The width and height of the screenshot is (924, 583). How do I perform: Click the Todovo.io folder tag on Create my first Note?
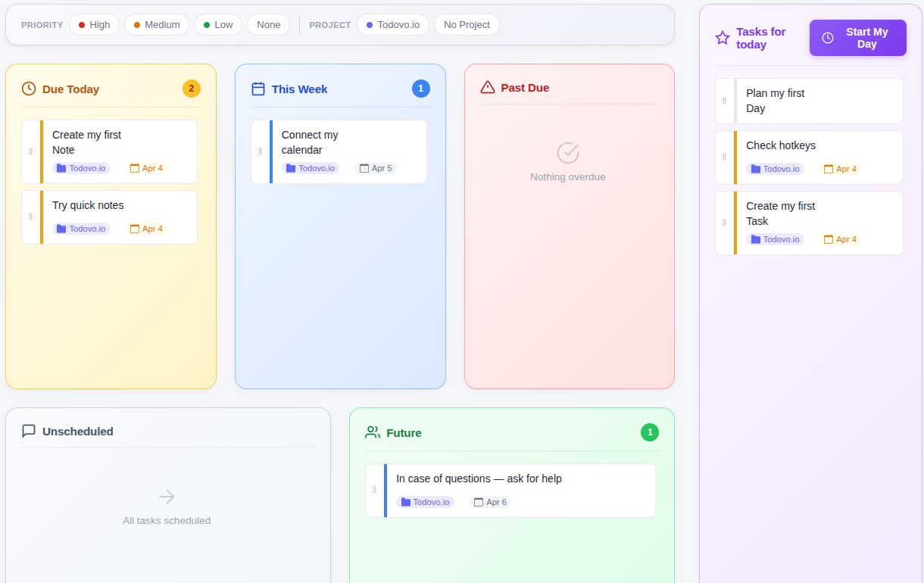tap(82, 168)
